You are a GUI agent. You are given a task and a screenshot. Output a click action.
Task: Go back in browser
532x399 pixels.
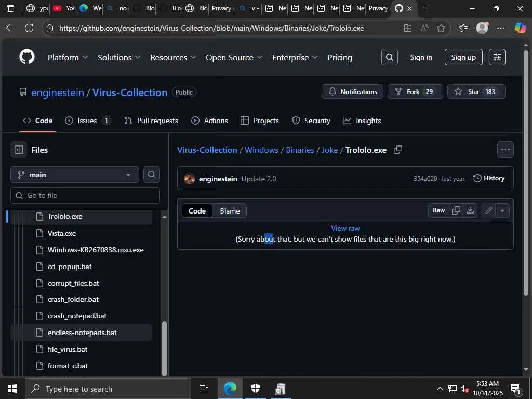tap(10, 28)
